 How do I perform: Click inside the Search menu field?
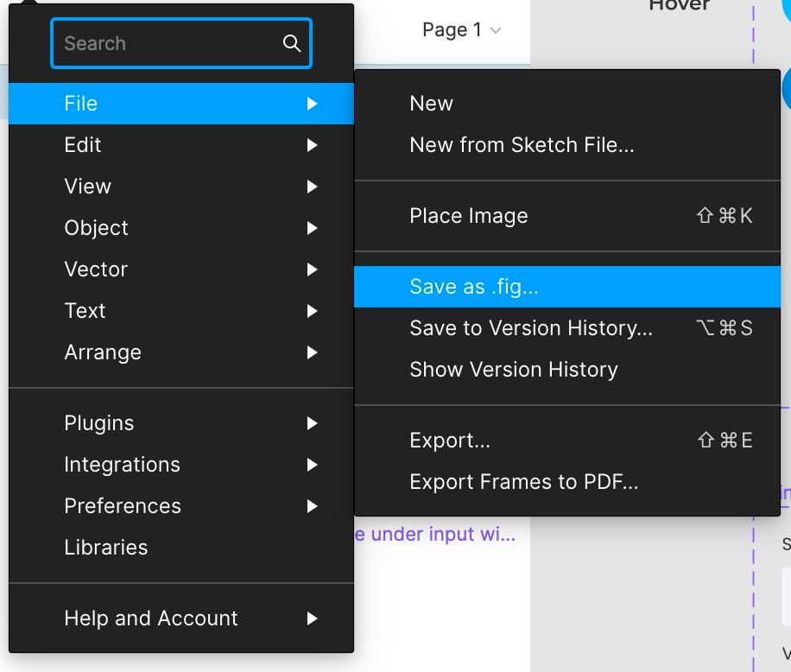181,43
